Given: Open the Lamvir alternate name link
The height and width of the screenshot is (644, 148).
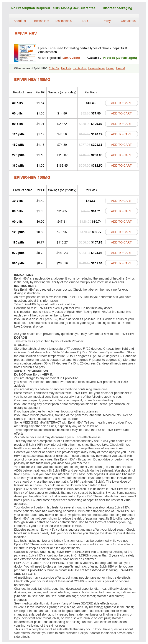Looking at the screenshot, I should tap(110, 68).
